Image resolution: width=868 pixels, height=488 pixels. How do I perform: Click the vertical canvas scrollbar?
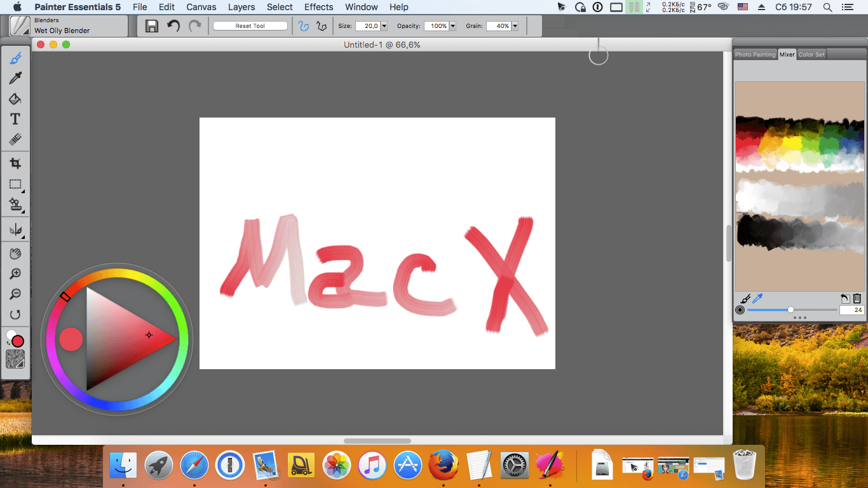(729, 243)
